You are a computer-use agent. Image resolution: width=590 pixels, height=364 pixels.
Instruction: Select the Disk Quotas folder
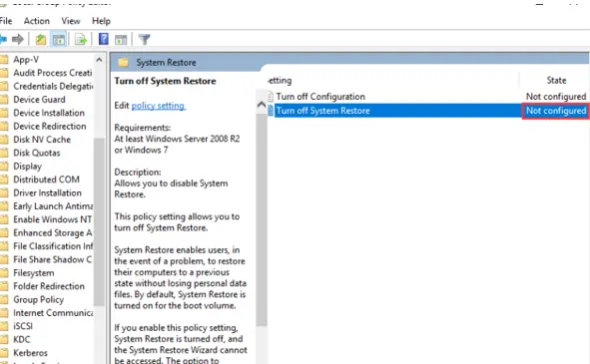[x=37, y=153]
